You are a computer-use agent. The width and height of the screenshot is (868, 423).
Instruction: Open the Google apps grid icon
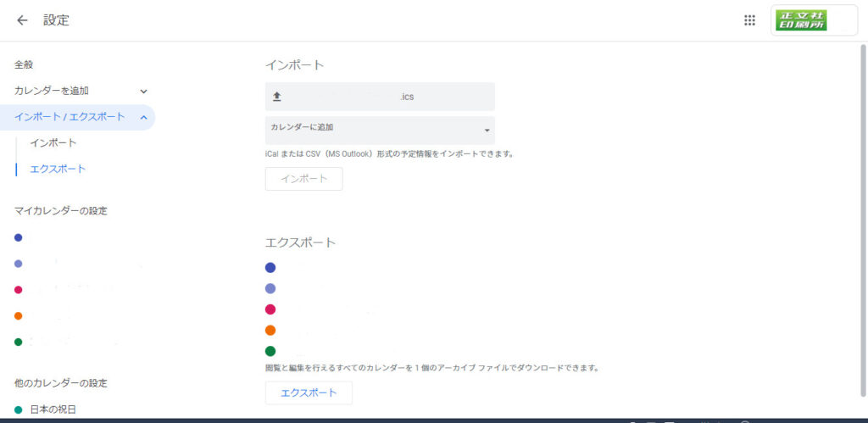[x=749, y=20]
